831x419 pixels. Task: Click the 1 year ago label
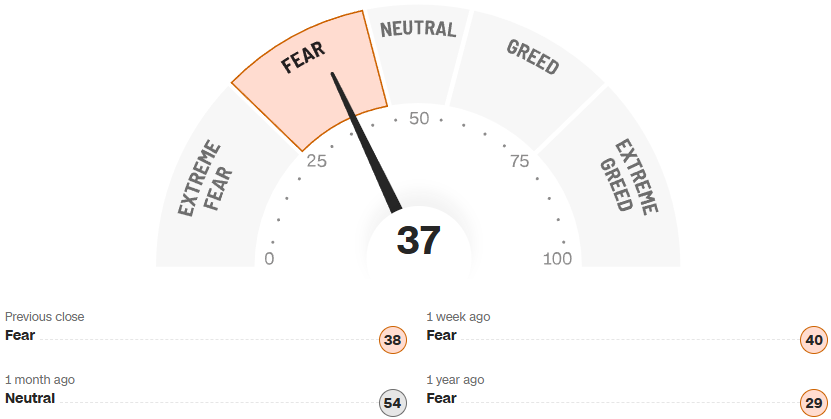point(456,380)
